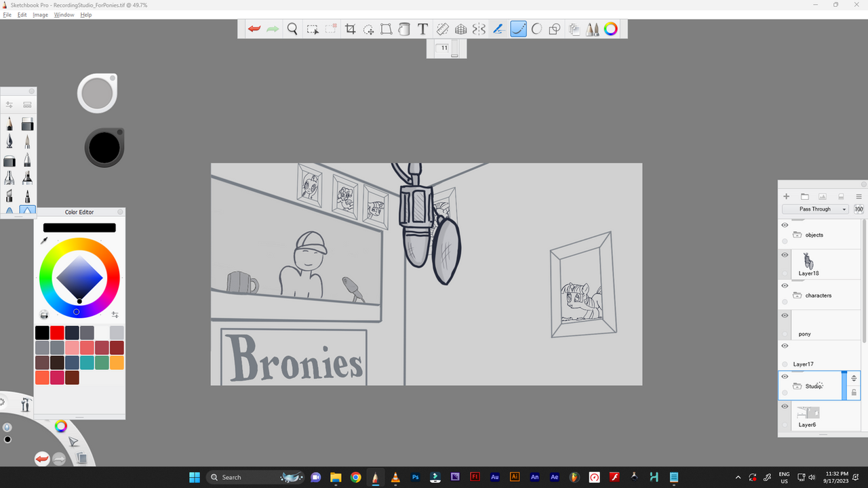This screenshot has width=868, height=488.
Task: Select the Flood Fill bucket tool
Action: (x=404, y=29)
